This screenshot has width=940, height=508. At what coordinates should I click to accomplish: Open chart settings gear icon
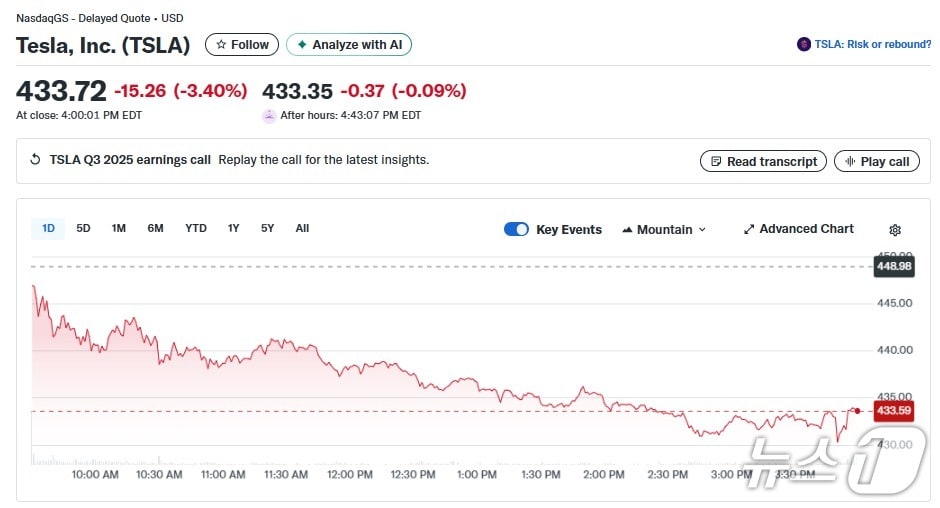coord(895,230)
